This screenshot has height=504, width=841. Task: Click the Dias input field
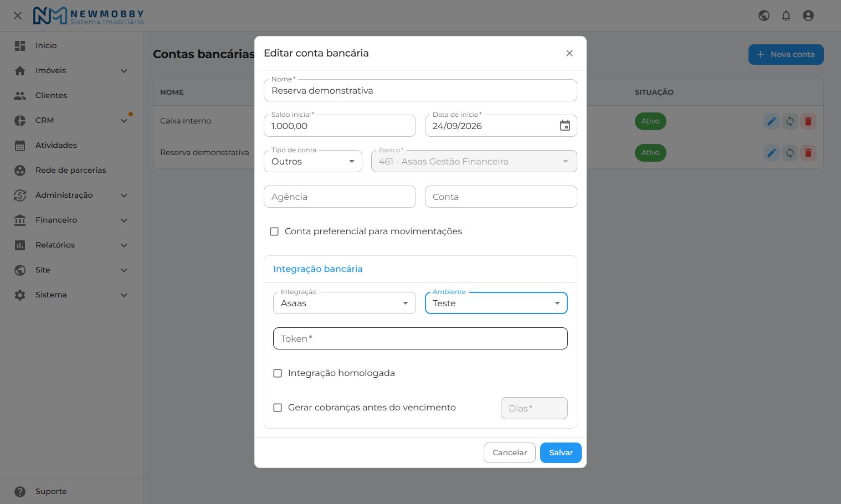tap(534, 408)
